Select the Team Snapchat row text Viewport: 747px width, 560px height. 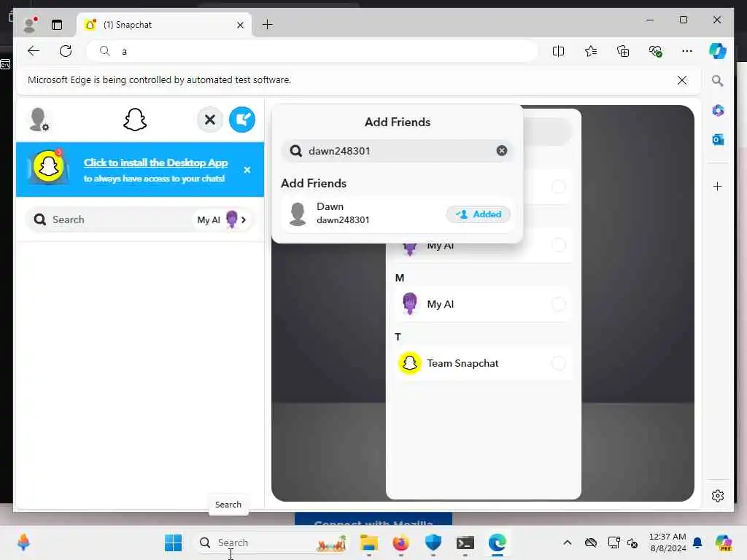462,363
